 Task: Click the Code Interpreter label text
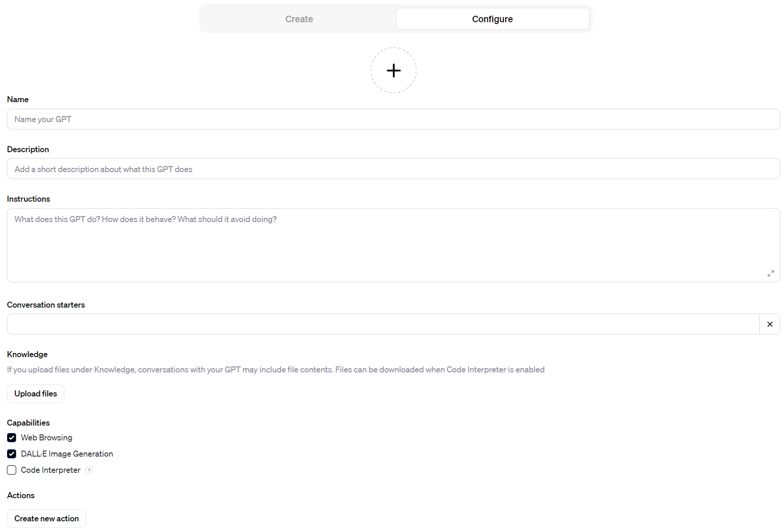click(x=50, y=470)
